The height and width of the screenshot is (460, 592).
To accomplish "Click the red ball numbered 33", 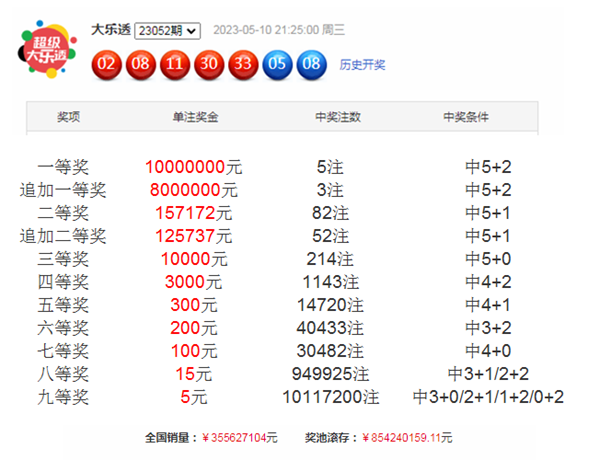I will (243, 65).
